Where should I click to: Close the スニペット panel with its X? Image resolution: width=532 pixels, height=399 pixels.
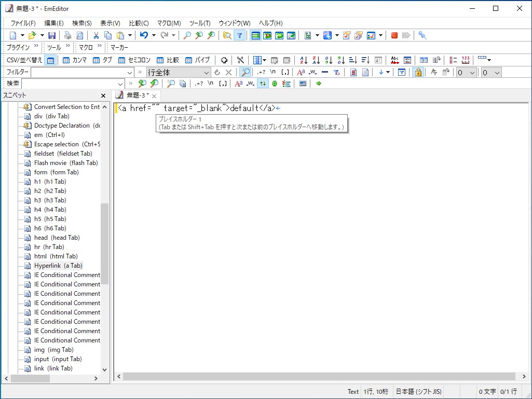click(103, 95)
